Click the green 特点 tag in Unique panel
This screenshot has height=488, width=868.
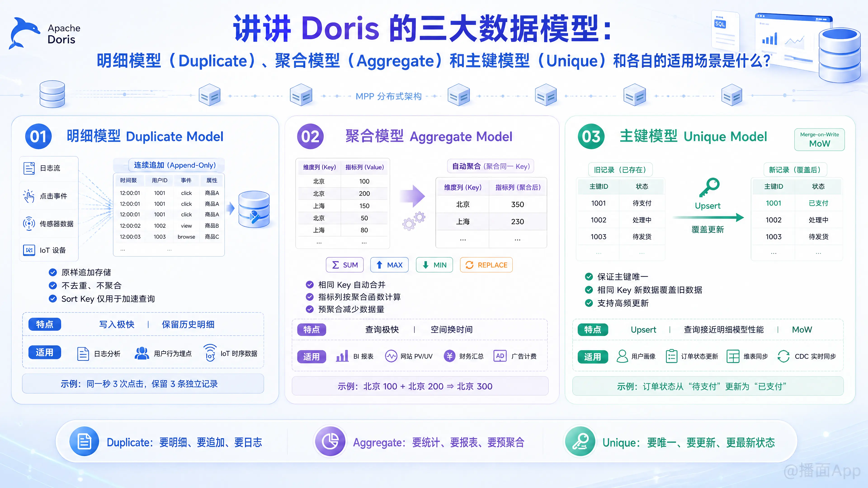(x=593, y=329)
